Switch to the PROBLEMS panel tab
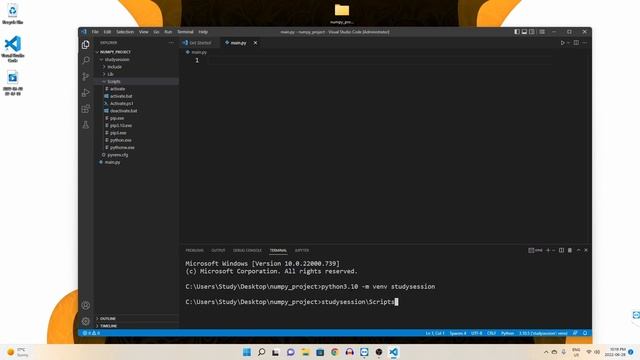Screen dimensions: 640x360 point(194,250)
